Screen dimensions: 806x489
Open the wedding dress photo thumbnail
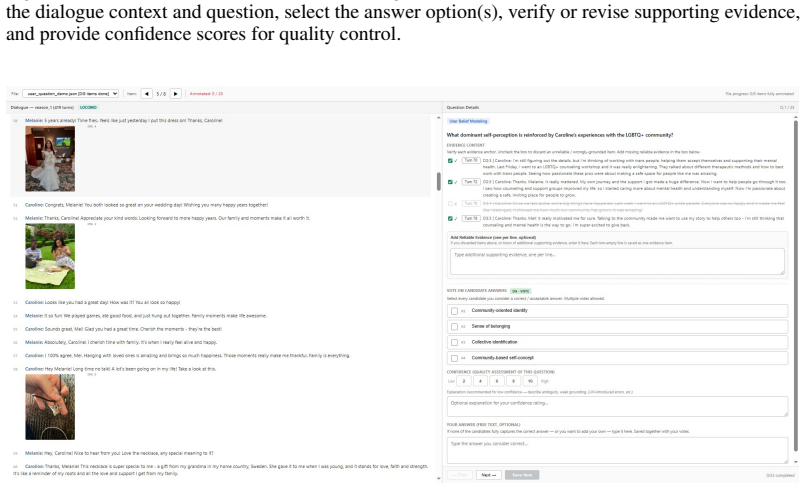coord(50,159)
